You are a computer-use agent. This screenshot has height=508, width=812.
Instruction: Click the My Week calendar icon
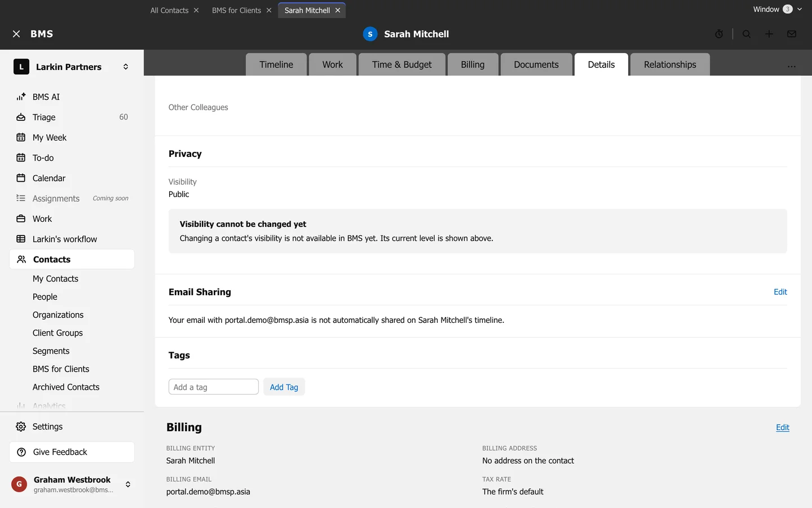(21, 138)
